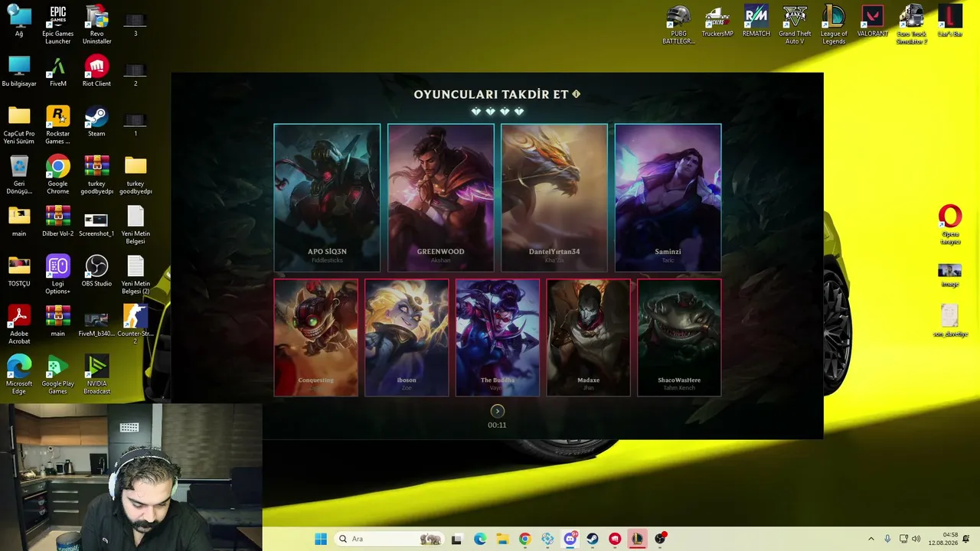980x551 pixels.
Task: Select the Yeni Metin Belgesi (2) file
Action: 136,275
